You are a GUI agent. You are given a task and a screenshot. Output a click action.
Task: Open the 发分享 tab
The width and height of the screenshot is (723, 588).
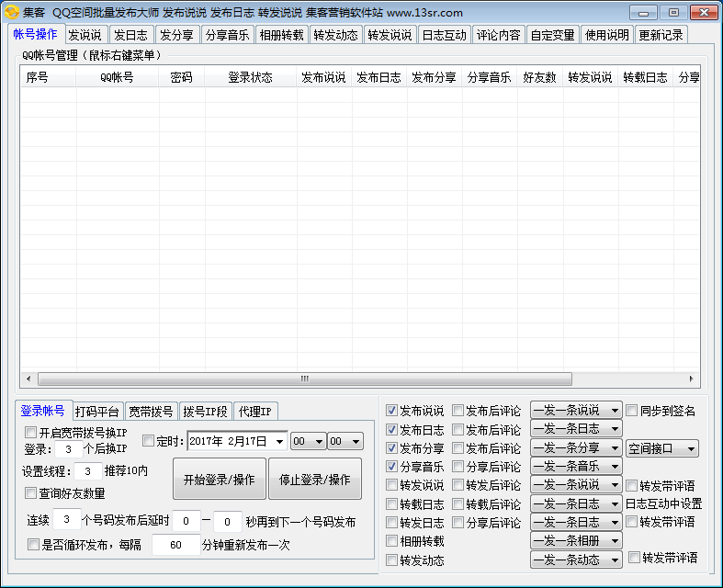176,35
